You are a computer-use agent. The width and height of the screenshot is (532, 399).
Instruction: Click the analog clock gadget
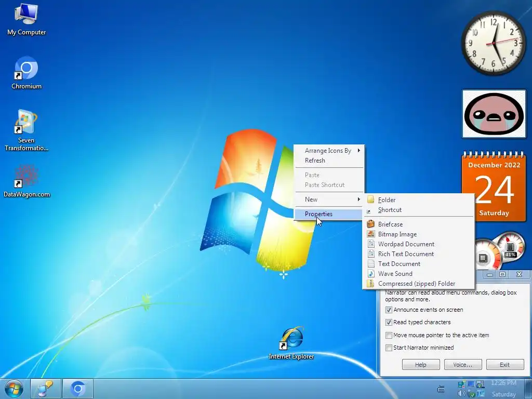click(x=494, y=43)
